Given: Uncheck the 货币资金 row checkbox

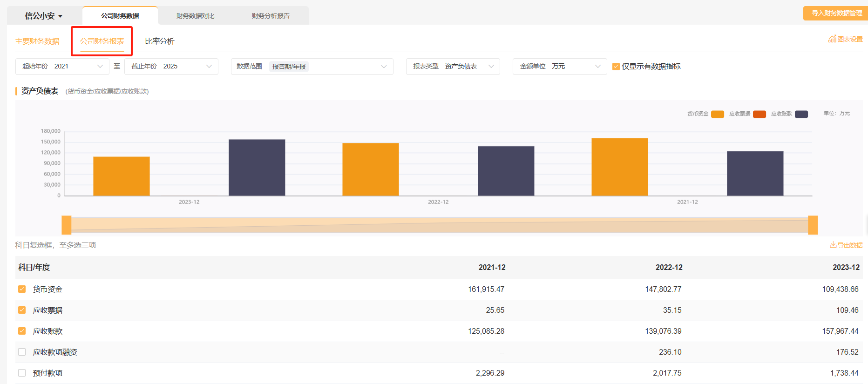Looking at the screenshot, I should (x=22, y=289).
